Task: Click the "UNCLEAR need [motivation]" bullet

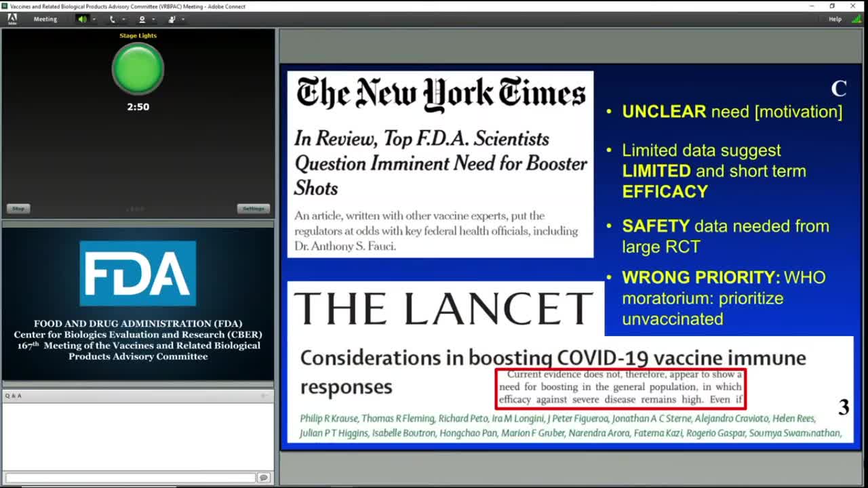Action: tap(732, 112)
